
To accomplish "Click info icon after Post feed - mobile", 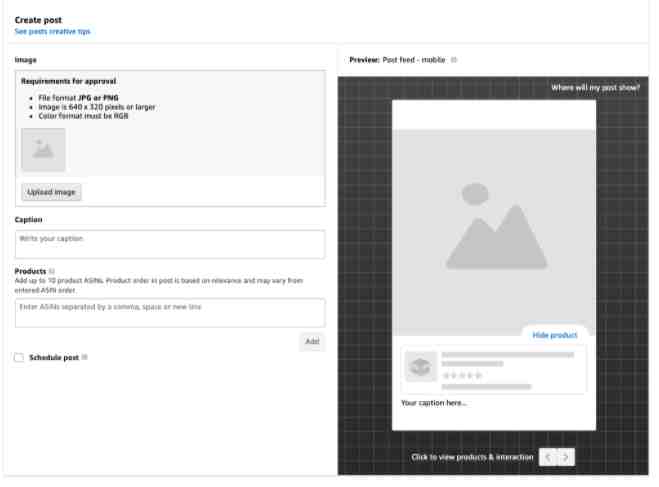I will click(x=454, y=60).
